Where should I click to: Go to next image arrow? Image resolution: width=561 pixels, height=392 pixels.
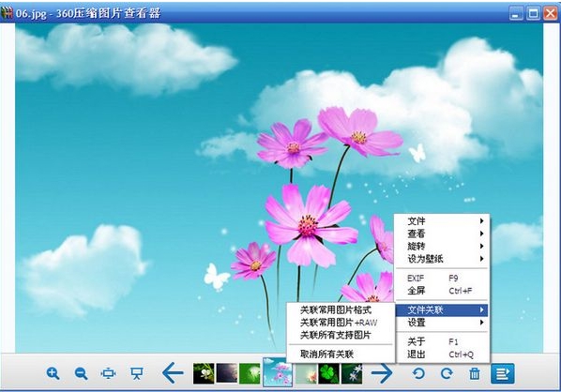click(382, 373)
